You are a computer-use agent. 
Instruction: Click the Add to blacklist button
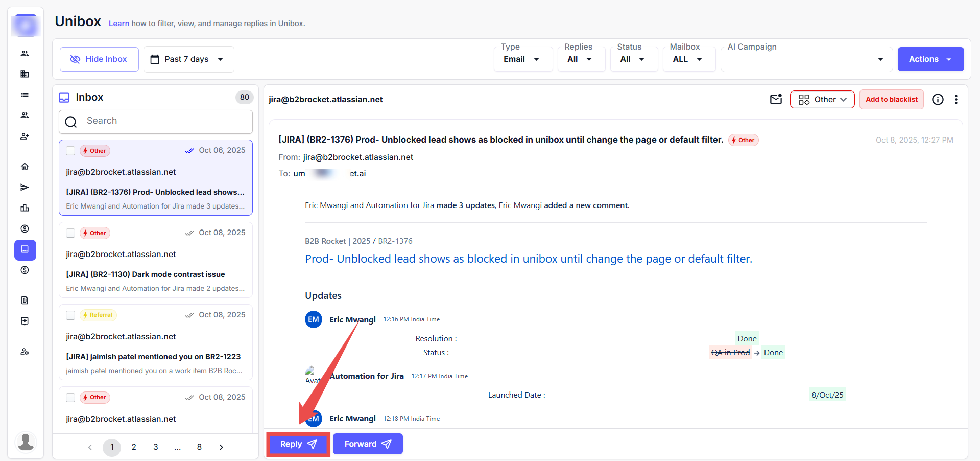point(891,100)
